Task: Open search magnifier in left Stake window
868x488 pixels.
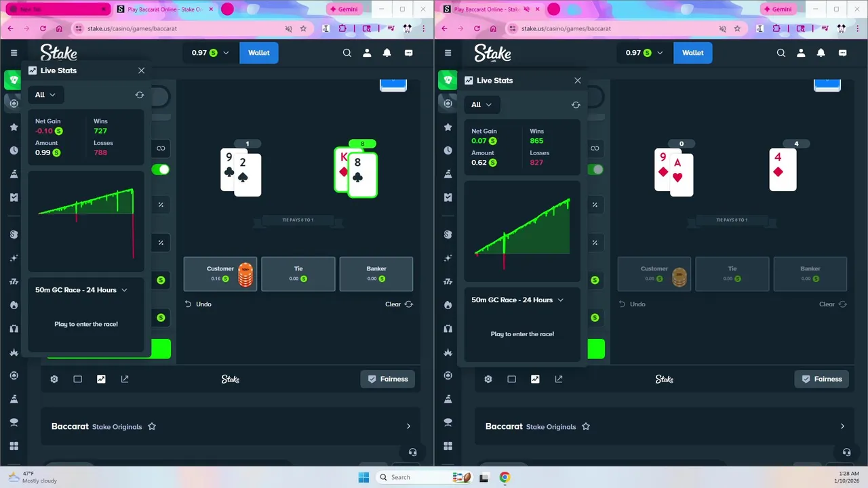Action: 347,53
